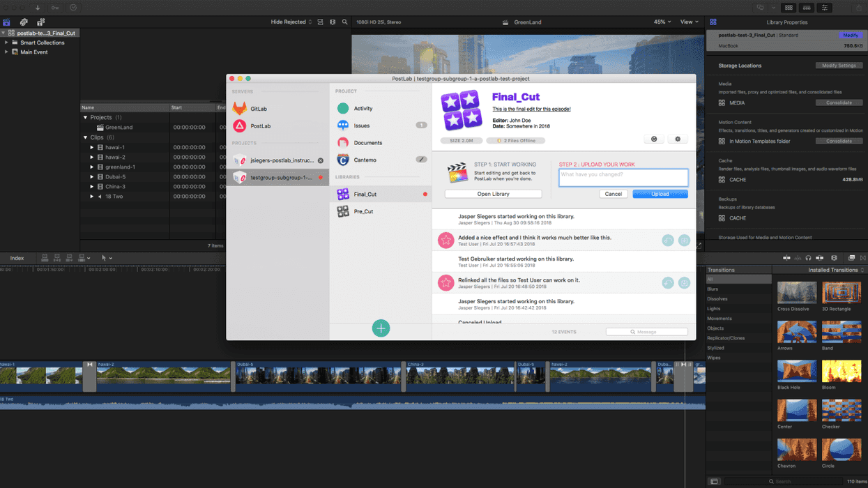Open the viewer View menu
Viewport: 868px width, 488px height.
pos(689,22)
